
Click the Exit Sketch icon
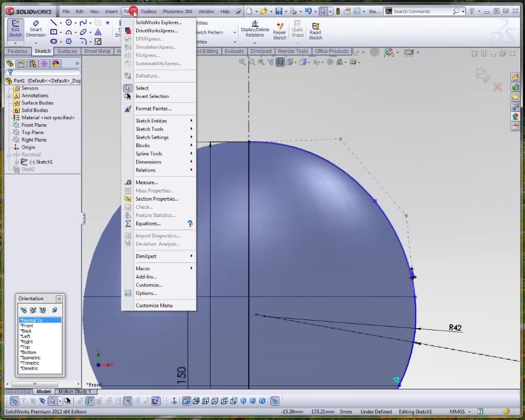point(15,29)
